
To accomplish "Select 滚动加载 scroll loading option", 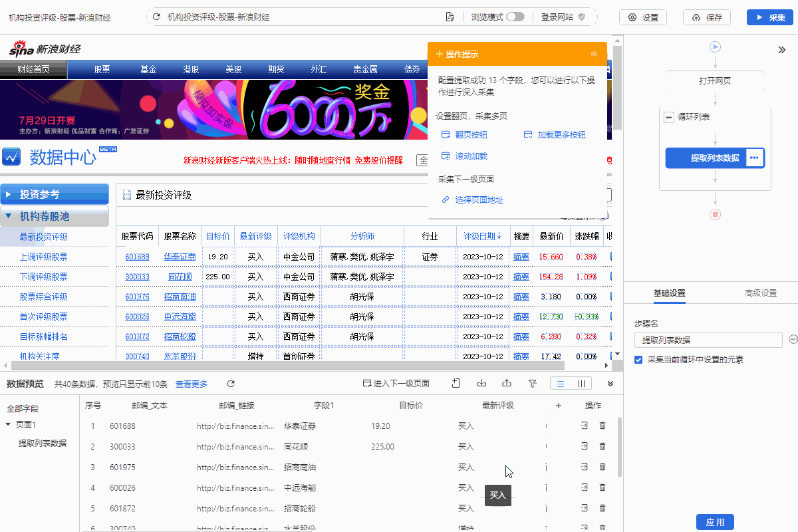I will [x=464, y=156].
